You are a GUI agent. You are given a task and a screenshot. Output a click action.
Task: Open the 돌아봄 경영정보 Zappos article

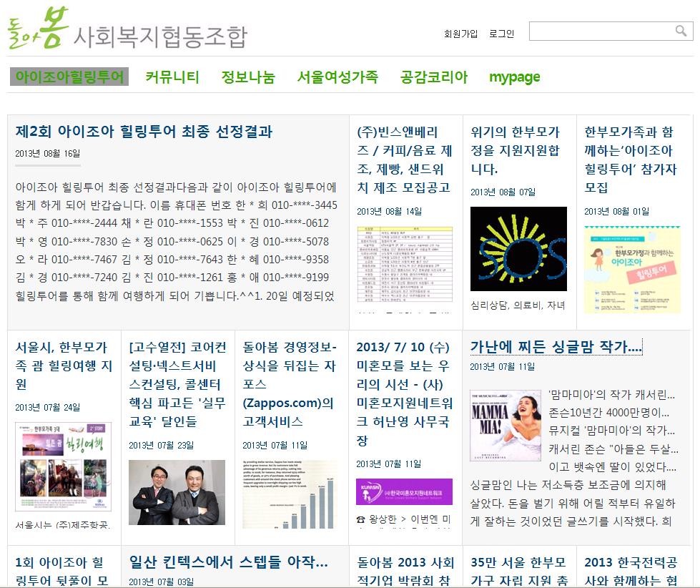pyautogui.click(x=290, y=384)
